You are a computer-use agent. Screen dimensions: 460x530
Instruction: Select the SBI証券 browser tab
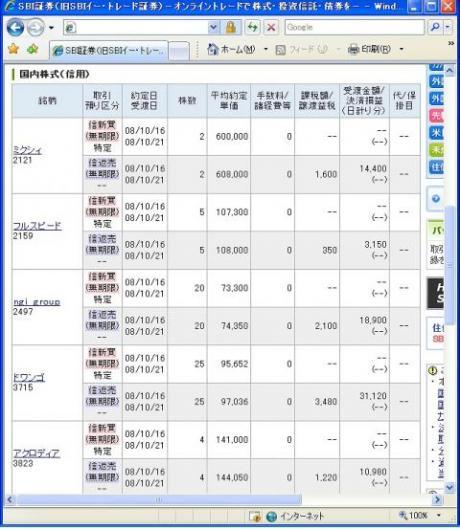108,51
